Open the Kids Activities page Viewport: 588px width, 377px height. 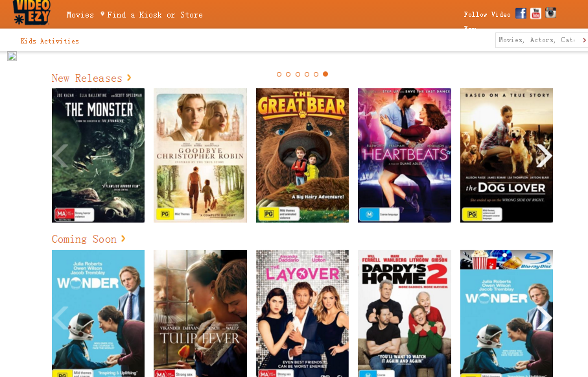pyautogui.click(x=50, y=41)
